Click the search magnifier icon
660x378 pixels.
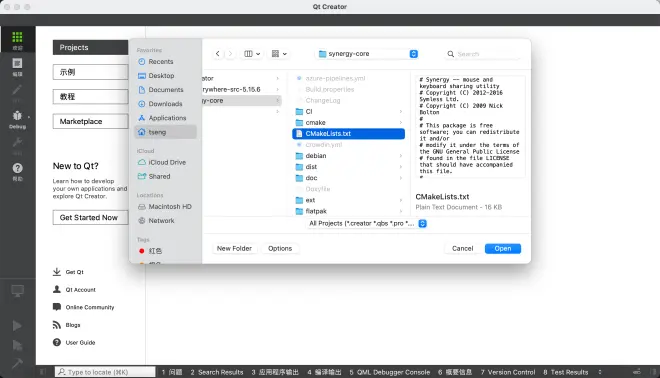tap(450, 54)
